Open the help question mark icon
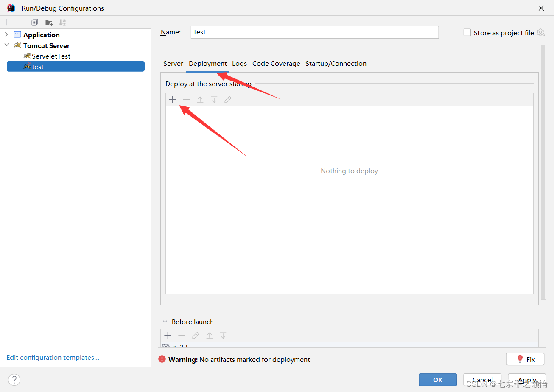The width and height of the screenshot is (554, 392). click(x=14, y=380)
